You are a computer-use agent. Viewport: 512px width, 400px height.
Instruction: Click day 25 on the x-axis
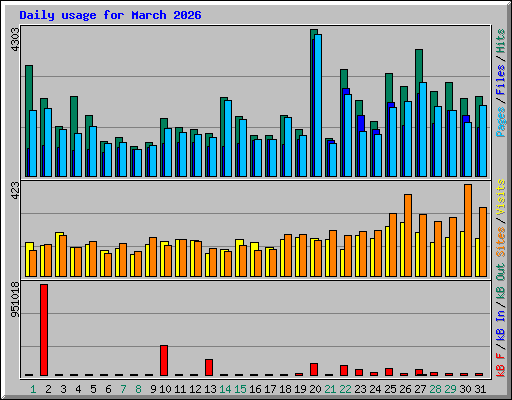[x=390, y=389]
